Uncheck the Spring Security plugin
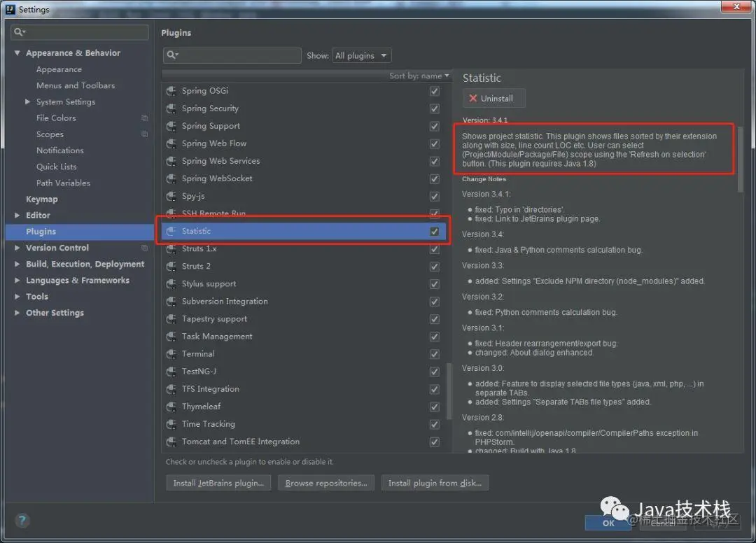This screenshot has height=543, width=756. [435, 108]
